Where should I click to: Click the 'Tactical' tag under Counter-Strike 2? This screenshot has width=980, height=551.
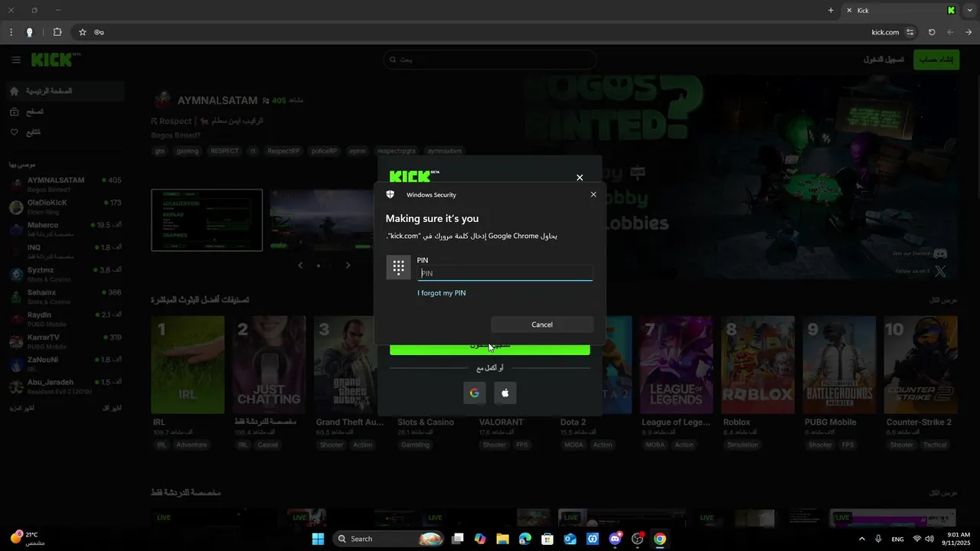tap(935, 445)
